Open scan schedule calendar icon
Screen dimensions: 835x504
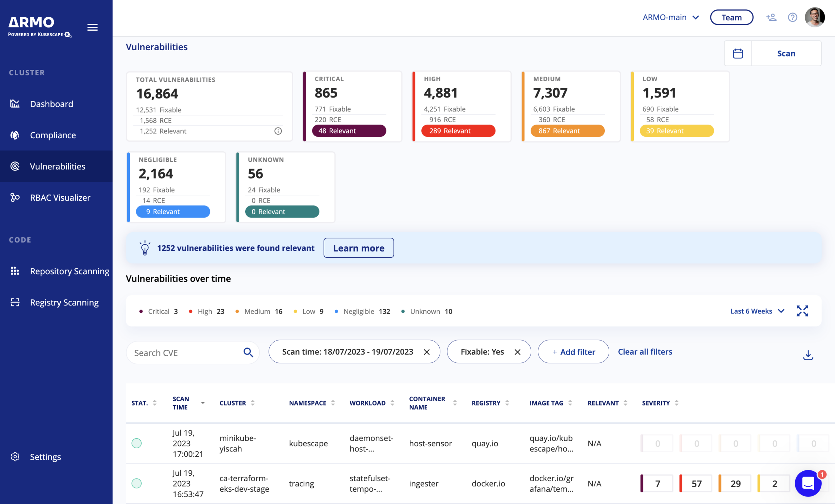(x=738, y=53)
